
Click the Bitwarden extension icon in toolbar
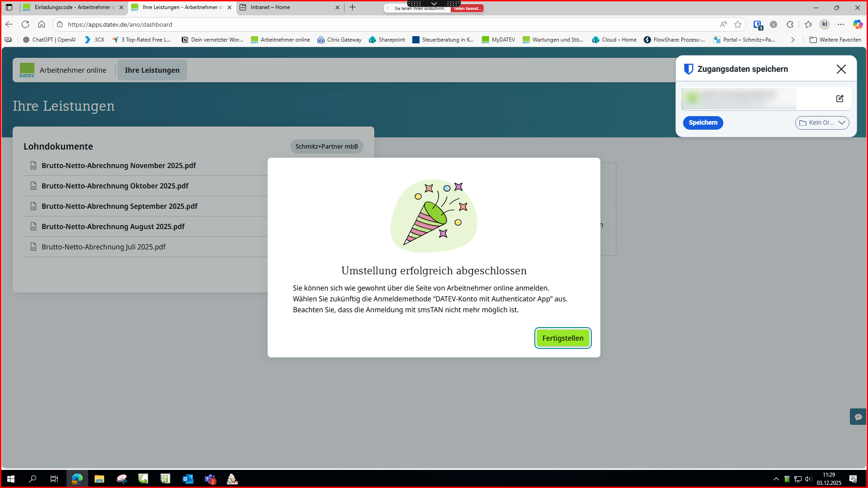click(x=758, y=25)
